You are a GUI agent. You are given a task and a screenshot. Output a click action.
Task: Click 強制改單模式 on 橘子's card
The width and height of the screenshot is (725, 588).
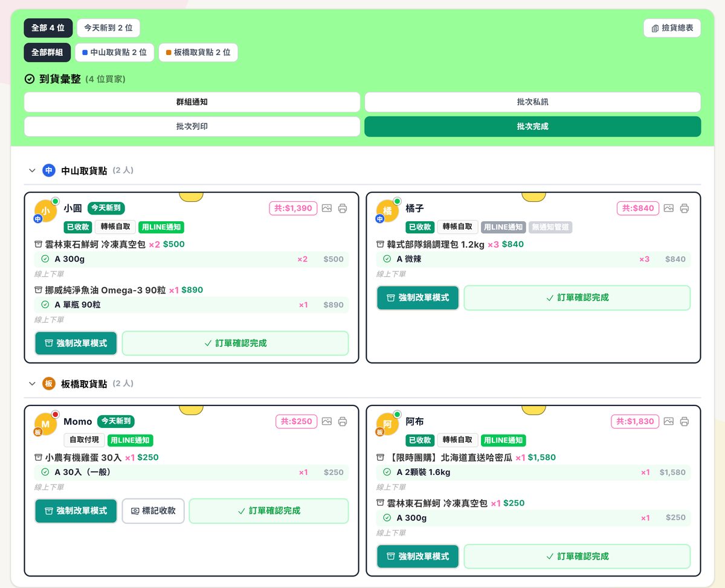point(418,298)
